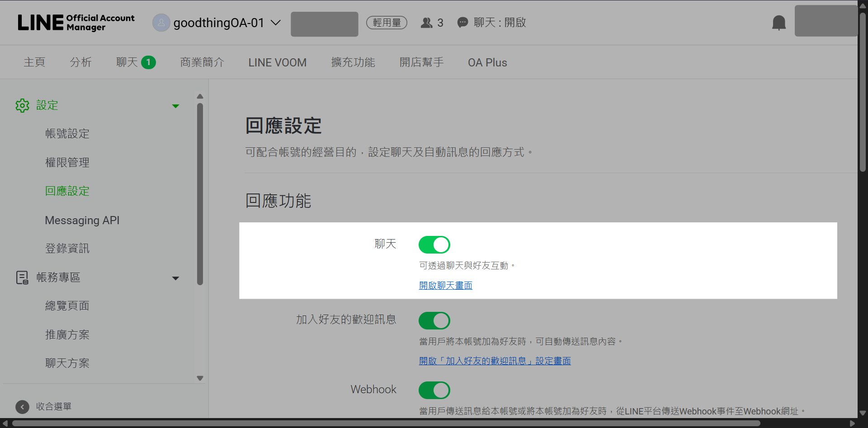
Task: Select the LINE VOOM tab
Action: click(x=277, y=62)
